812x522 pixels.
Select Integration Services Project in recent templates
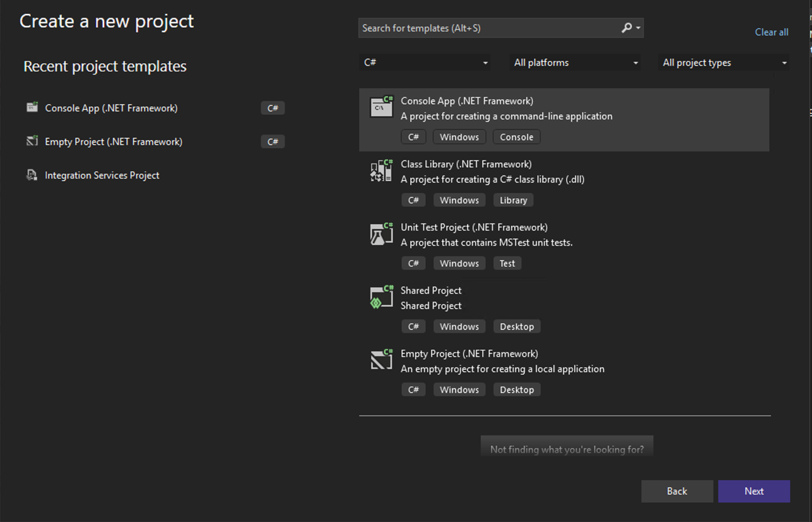point(102,175)
